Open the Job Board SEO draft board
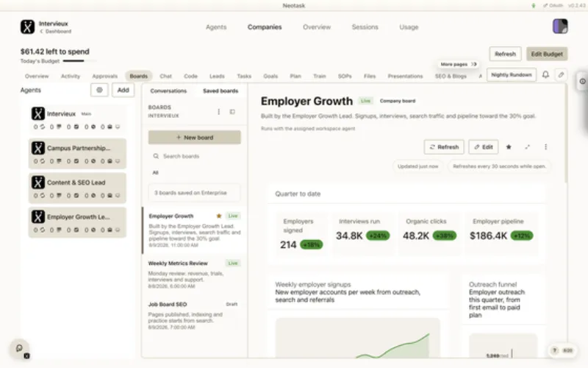Screen dimensions: 588x368 coord(194,316)
